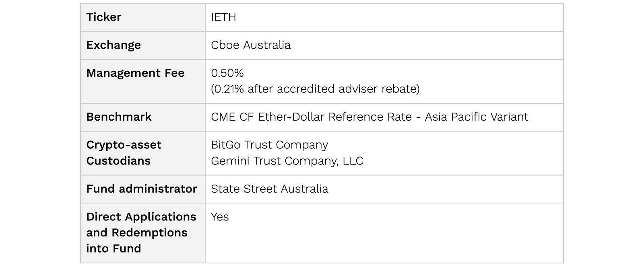Click the Fund administrator label
Viewport: 644px width, 265px height.
click(142, 189)
